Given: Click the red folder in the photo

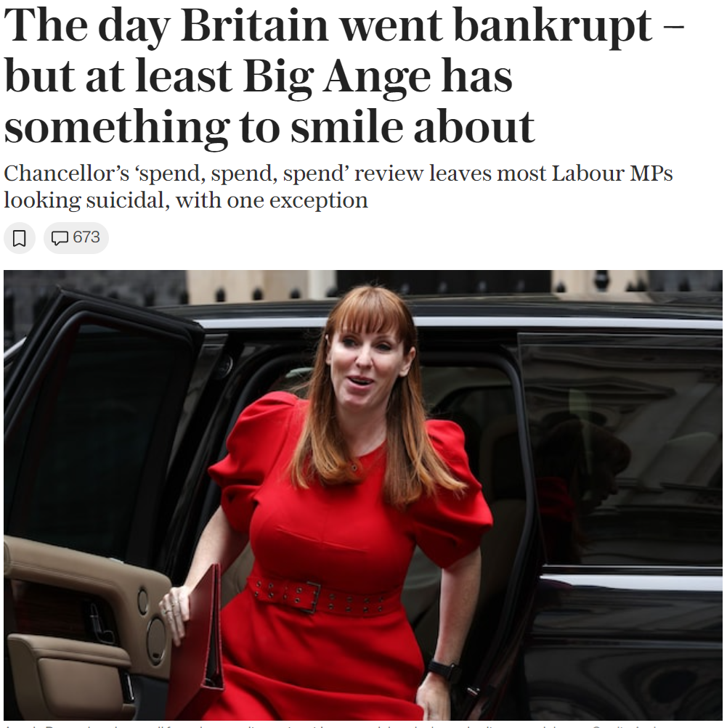Looking at the screenshot, I should [x=200, y=641].
